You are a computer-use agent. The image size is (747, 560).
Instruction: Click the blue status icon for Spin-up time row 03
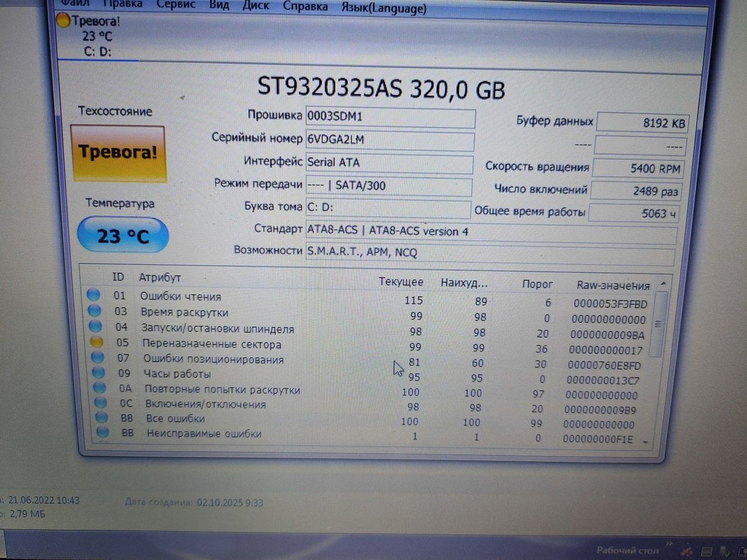tap(94, 310)
